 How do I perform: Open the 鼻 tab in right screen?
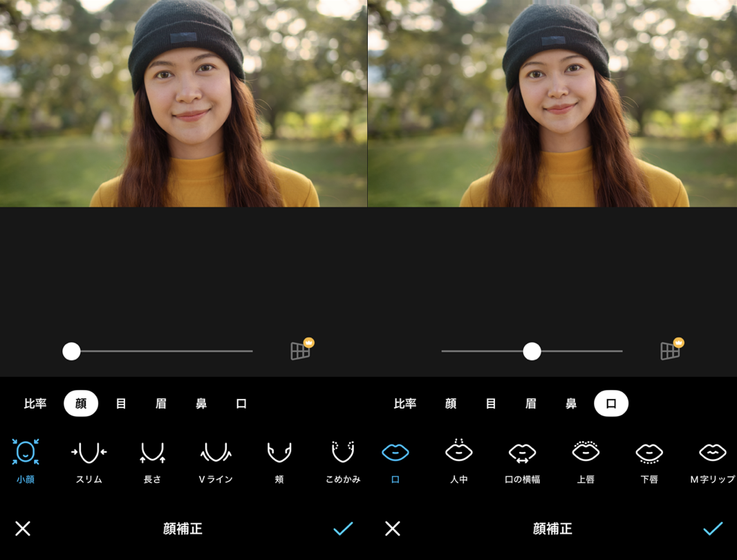click(571, 404)
